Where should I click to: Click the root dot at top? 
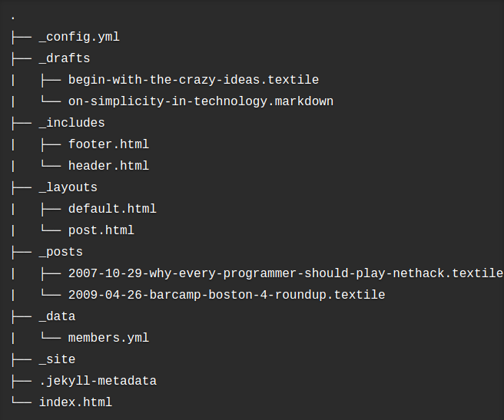13,18
